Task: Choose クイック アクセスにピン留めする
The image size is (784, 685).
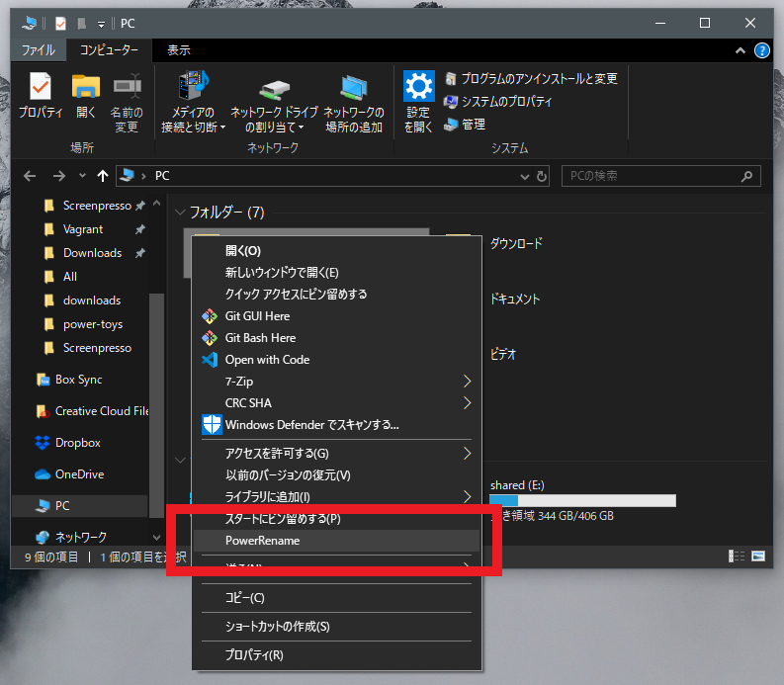Action: click(336, 294)
